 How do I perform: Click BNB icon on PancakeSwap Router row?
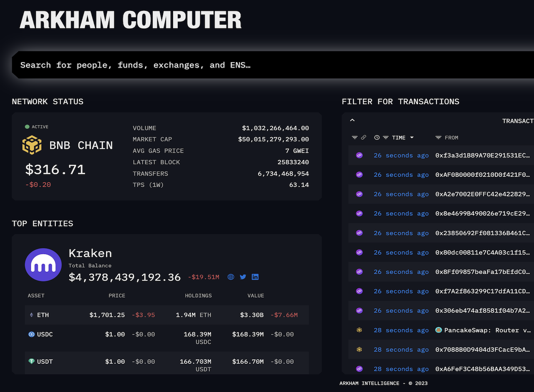tap(359, 330)
